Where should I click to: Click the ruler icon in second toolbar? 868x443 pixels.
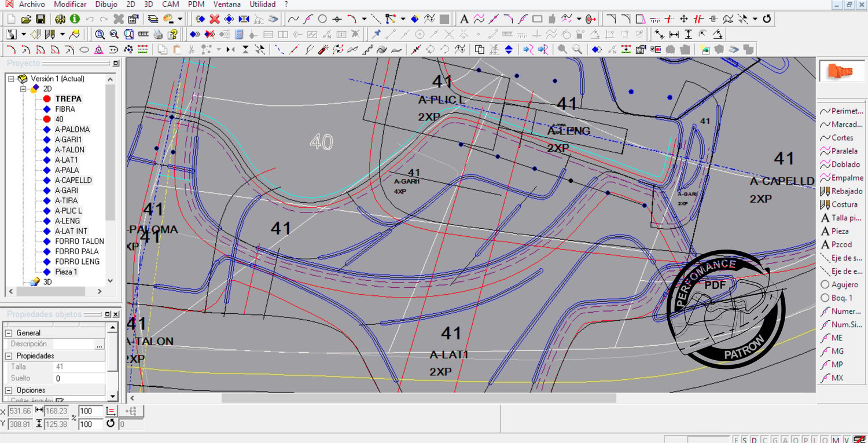click(143, 34)
